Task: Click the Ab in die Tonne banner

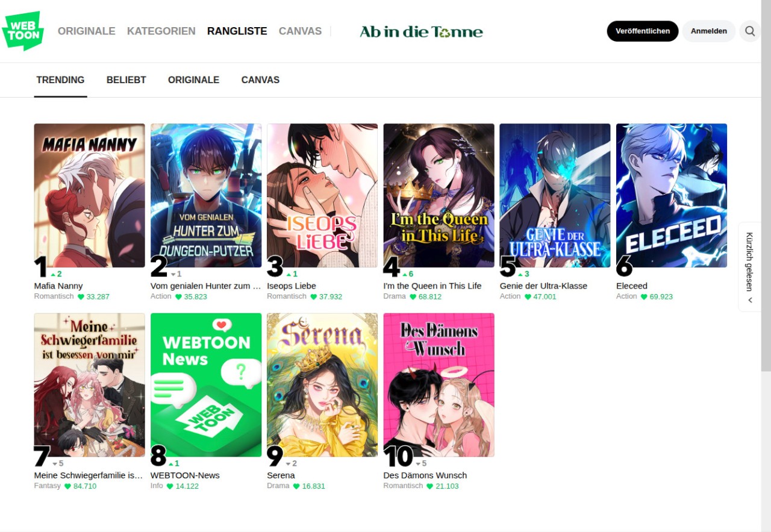Action: point(421,31)
